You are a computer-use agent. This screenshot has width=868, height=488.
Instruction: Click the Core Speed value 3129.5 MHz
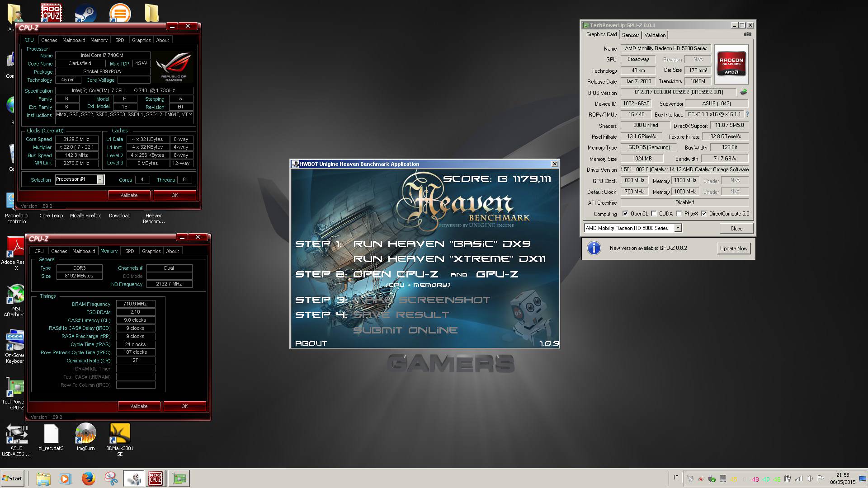tap(76, 139)
